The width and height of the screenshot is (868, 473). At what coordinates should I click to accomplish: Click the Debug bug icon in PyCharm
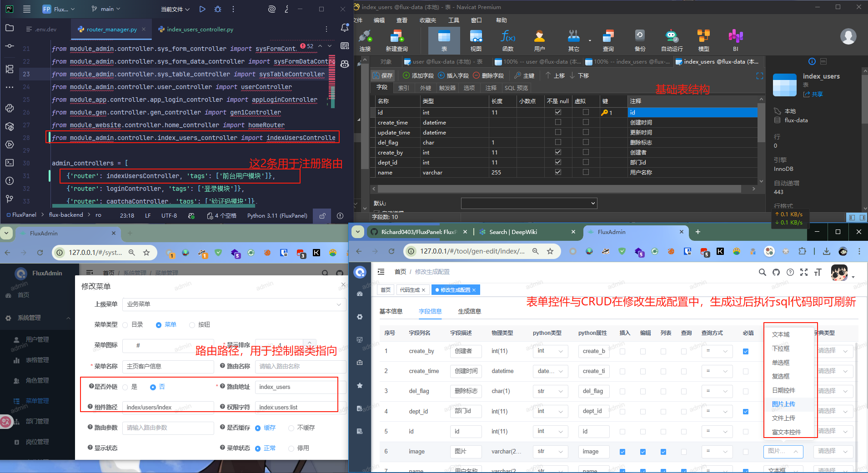coord(218,9)
